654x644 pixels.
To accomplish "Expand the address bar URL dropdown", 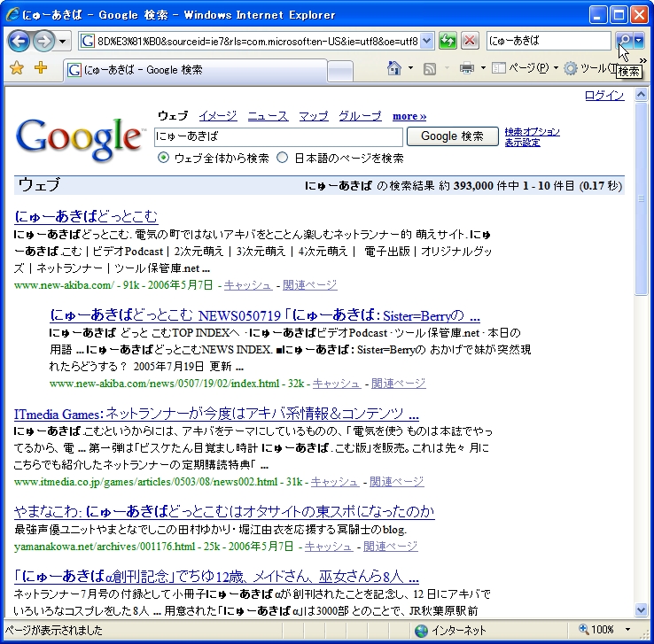I will point(426,41).
